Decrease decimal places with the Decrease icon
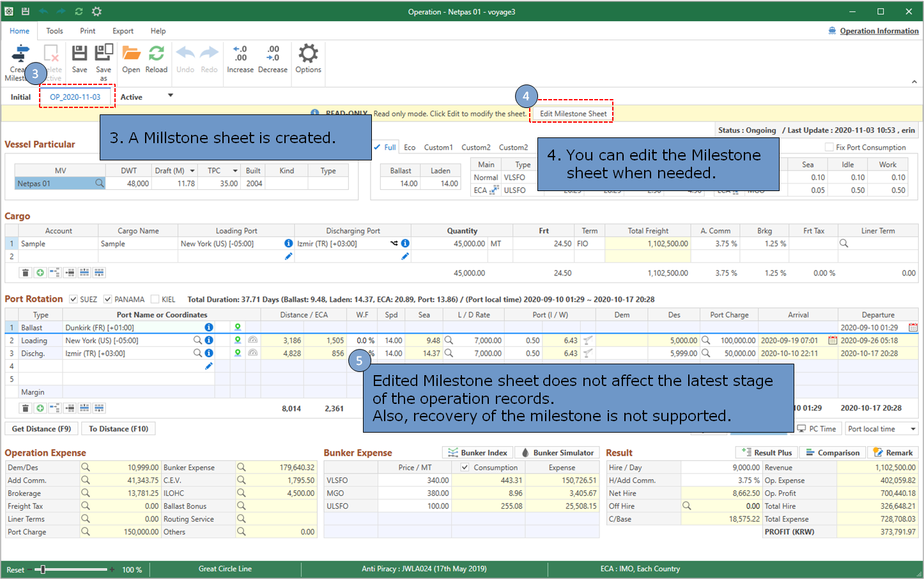The height and width of the screenshot is (579, 924). click(x=273, y=59)
